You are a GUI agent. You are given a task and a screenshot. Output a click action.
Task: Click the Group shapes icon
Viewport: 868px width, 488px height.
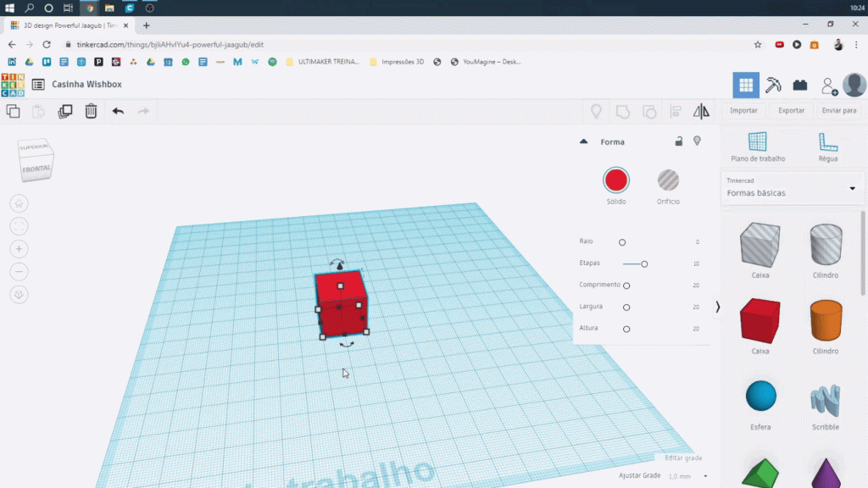click(623, 111)
